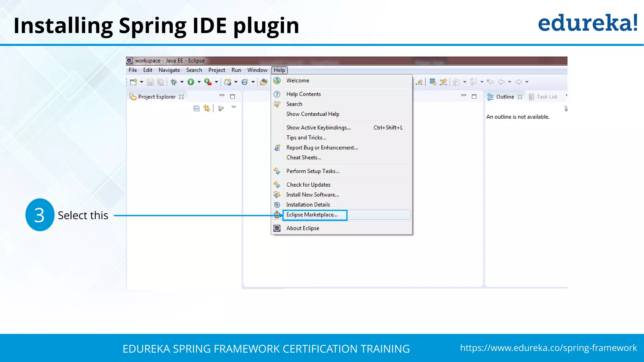Choose Check for Updates
Viewport: 644px width, 362px height.
341,185
